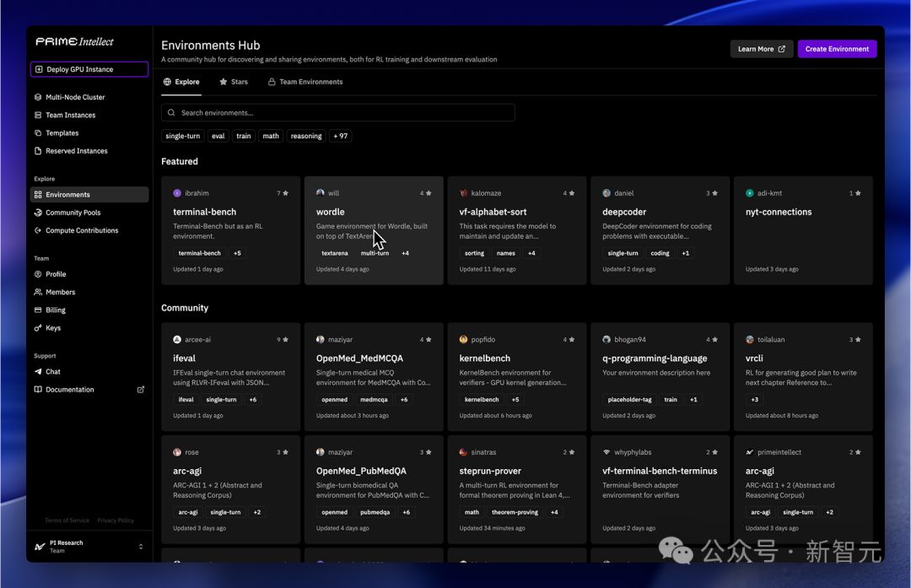This screenshot has width=911, height=588.
Task: Click the Billing icon in sidebar
Action: (x=38, y=310)
